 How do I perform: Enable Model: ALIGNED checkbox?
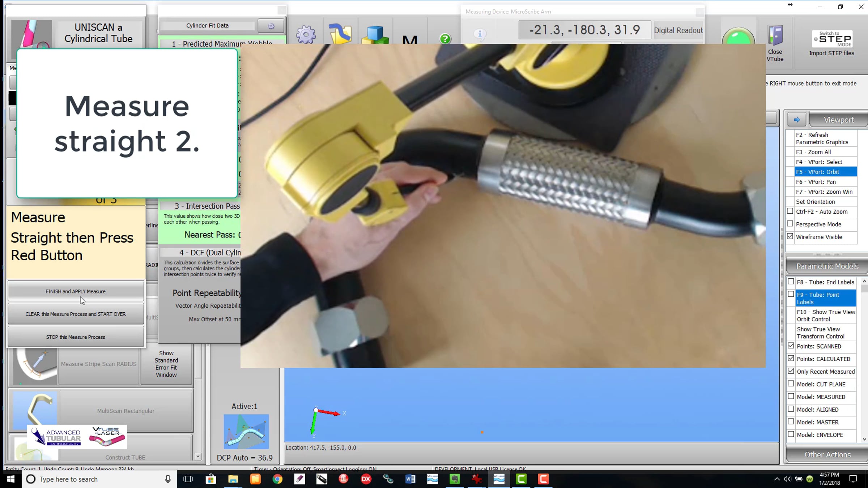[x=791, y=409]
